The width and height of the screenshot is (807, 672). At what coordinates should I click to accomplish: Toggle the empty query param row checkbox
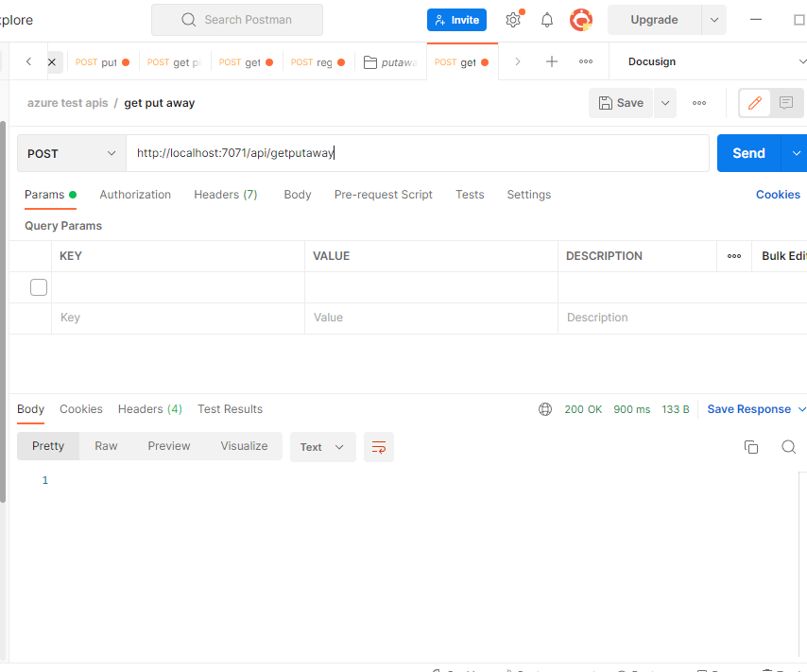(39, 287)
